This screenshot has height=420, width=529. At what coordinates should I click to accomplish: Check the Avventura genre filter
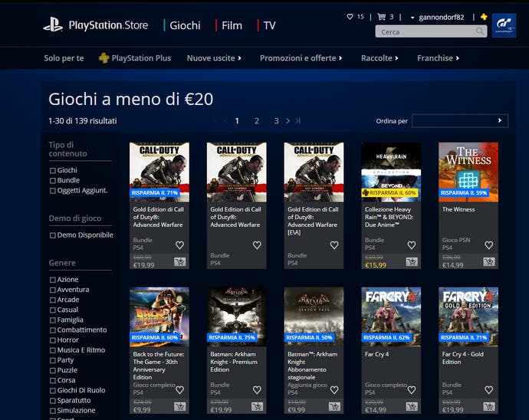[x=53, y=290]
